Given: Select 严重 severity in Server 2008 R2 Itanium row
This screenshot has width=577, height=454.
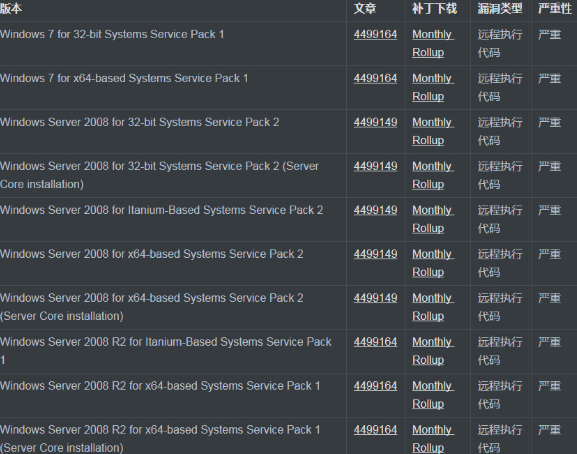Looking at the screenshot, I should pyautogui.click(x=549, y=342).
